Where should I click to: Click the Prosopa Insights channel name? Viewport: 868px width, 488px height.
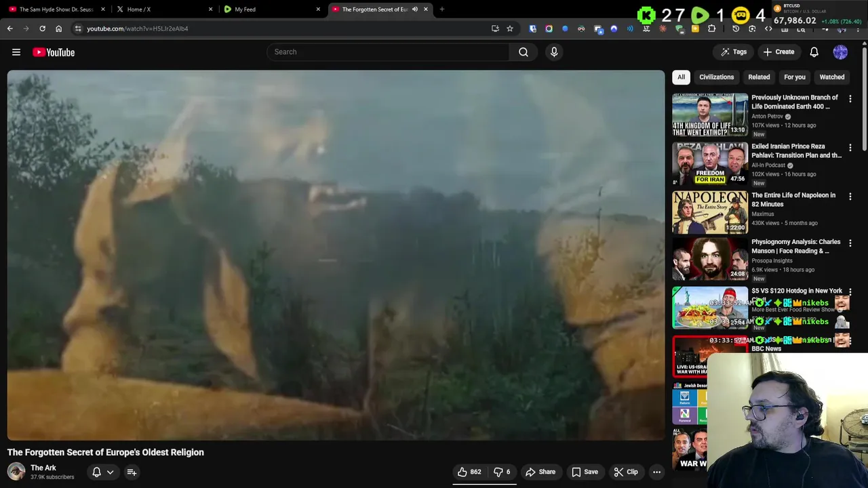772,260
